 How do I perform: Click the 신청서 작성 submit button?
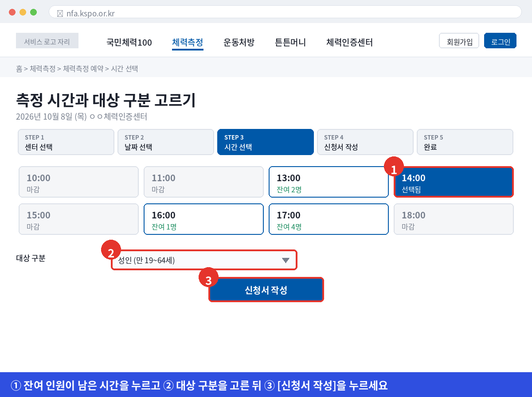(266, 290)
